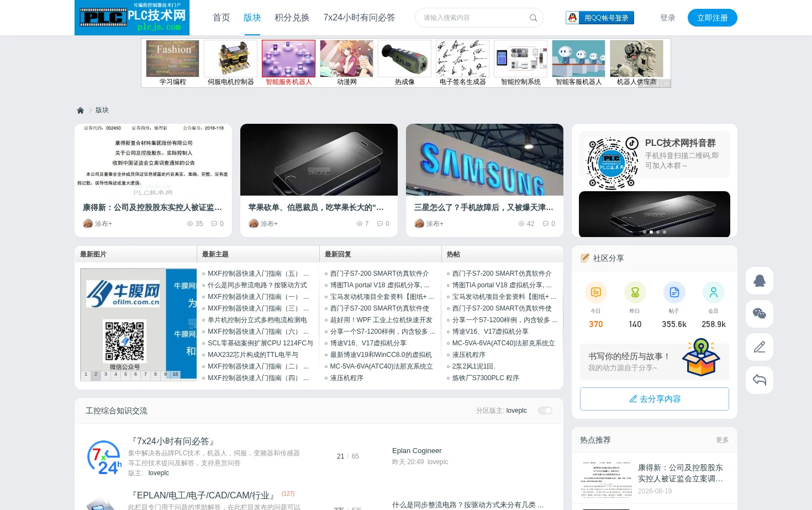Click the 登录 link
Screen dimensions: 812x510
coord(668,18)
